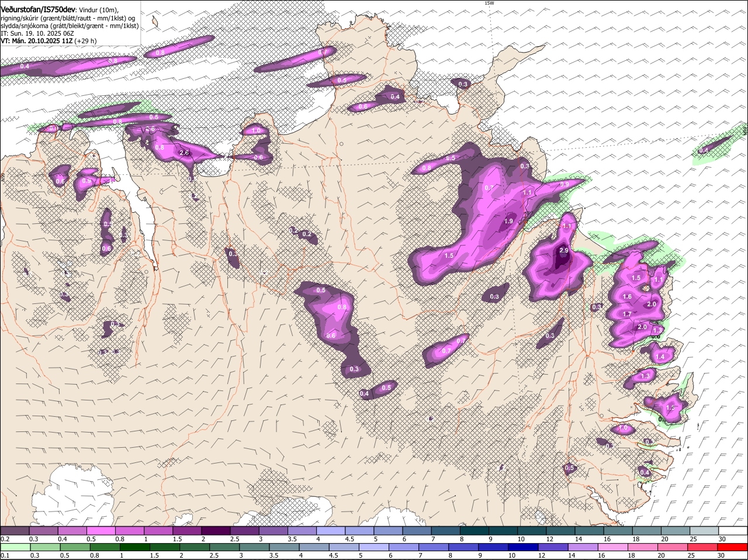Click the 0.9 value on the northeast green streak
This screenshot has width=748, height=560.
564,185
